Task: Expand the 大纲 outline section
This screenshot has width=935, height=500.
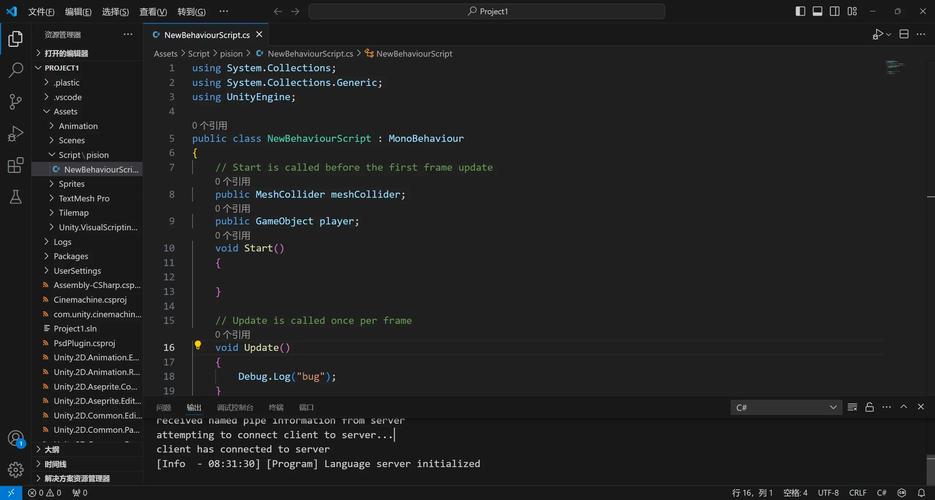Action: tap(52, 450)
